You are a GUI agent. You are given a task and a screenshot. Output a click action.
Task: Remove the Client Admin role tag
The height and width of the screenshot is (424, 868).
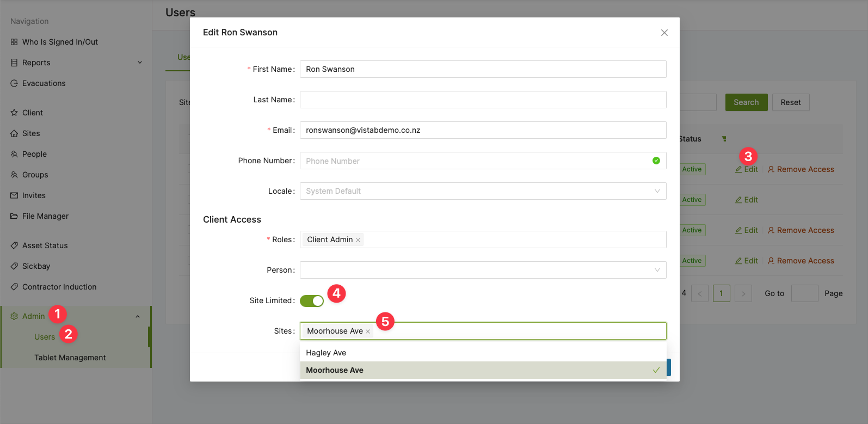point(358,240)
